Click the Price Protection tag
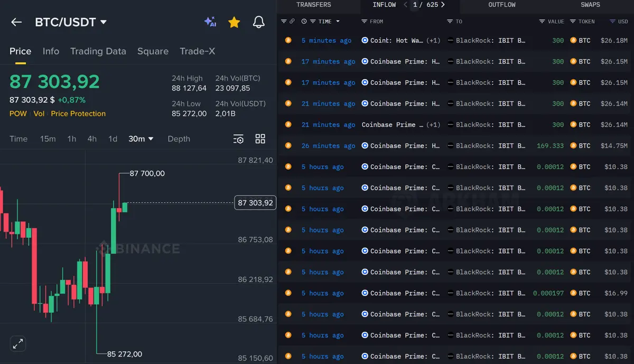The width and height of the screenshot is (634, 364). click(78, 114)
